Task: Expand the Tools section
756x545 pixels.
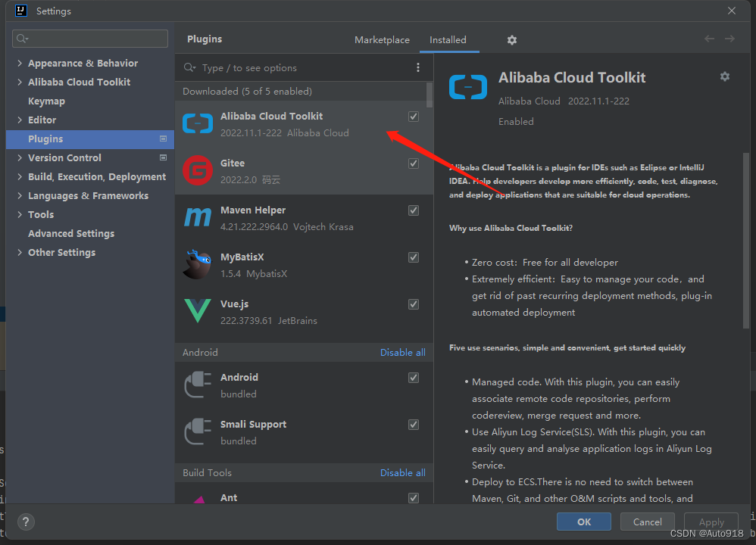Action: point(20,214)
